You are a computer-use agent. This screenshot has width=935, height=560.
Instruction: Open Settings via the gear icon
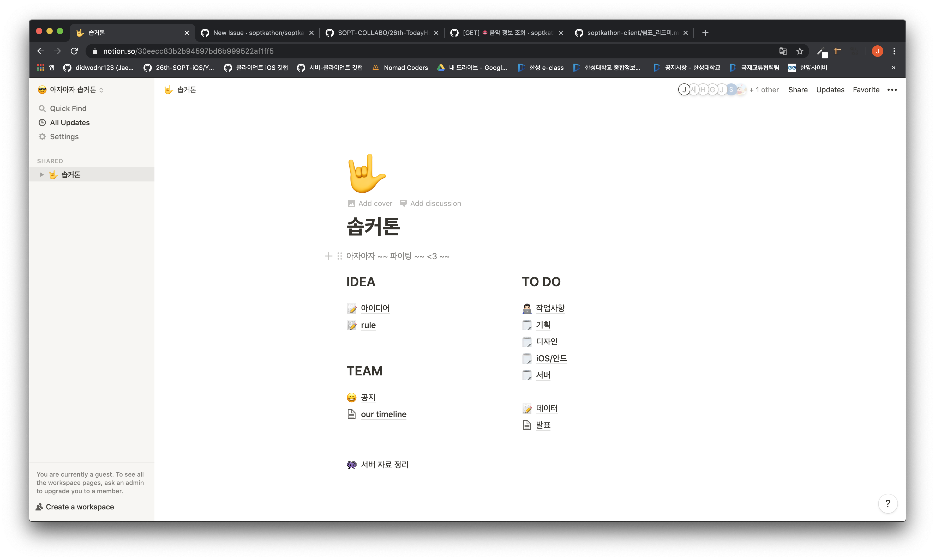(x=64, y=137)
